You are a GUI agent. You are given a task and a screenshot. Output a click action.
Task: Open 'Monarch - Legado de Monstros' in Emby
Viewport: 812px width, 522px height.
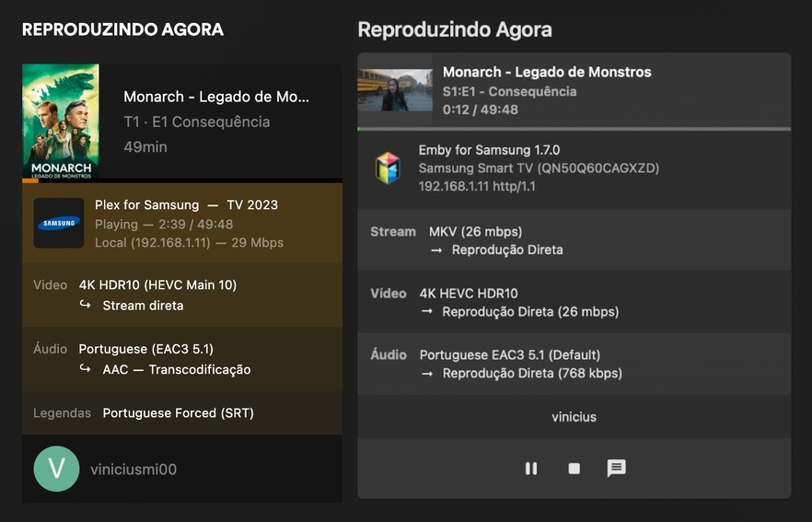[x=547, y=72]
